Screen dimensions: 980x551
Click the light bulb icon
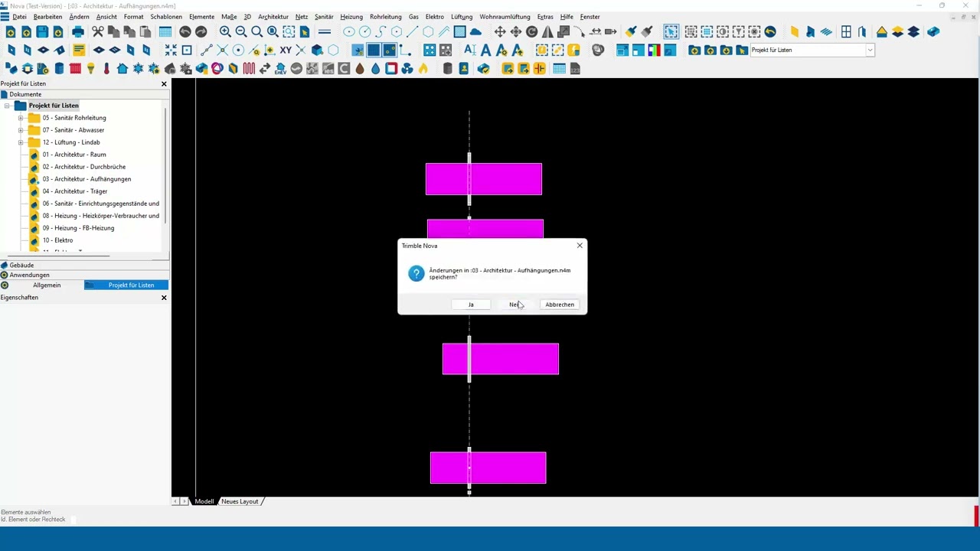pyautogui.click(x=90, y=69)
